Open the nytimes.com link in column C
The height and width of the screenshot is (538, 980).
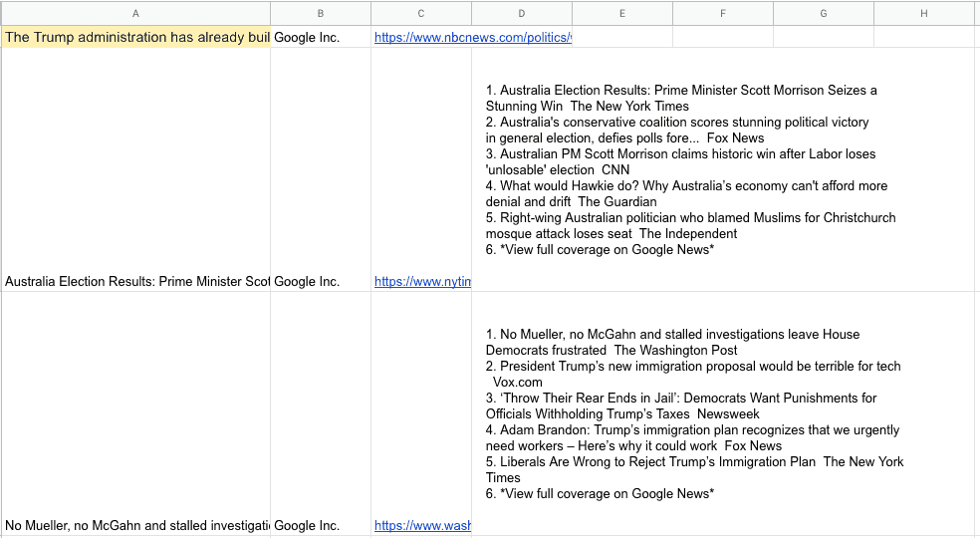coord(422,282)
